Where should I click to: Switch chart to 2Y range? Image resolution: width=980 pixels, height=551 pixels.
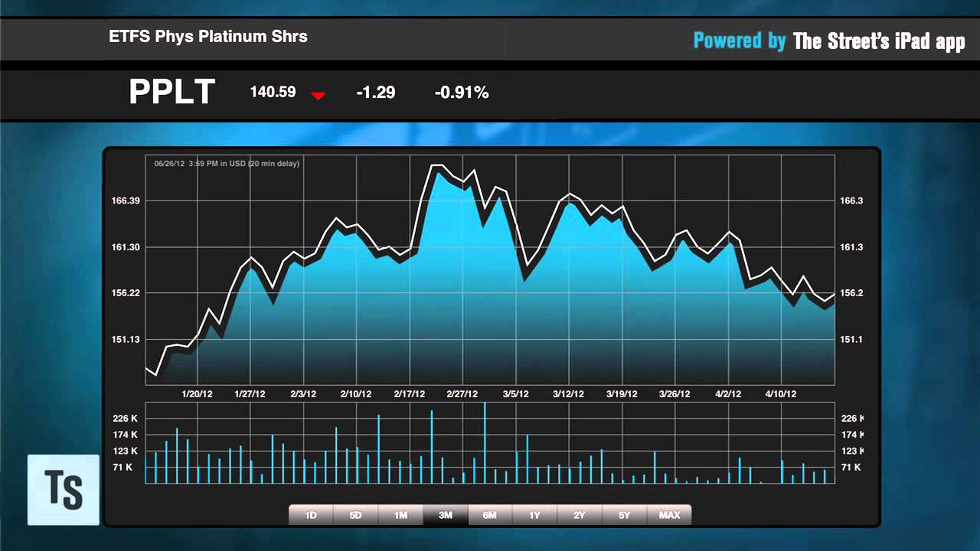click(580, 515)
